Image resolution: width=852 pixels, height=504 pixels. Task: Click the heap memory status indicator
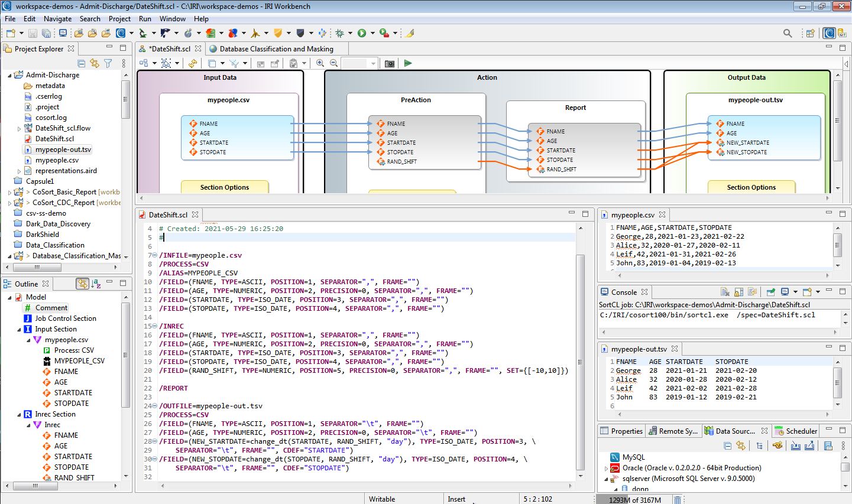[633, 500]
